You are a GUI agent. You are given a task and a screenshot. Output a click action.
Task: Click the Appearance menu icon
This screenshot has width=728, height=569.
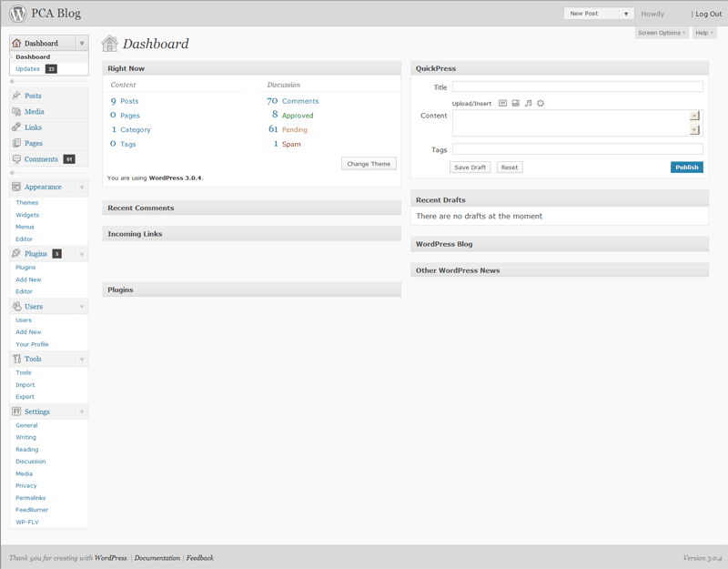coord(16,187)
